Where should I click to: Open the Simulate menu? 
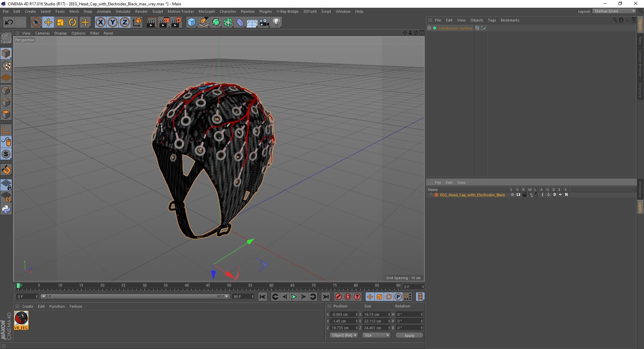point(123,11)
